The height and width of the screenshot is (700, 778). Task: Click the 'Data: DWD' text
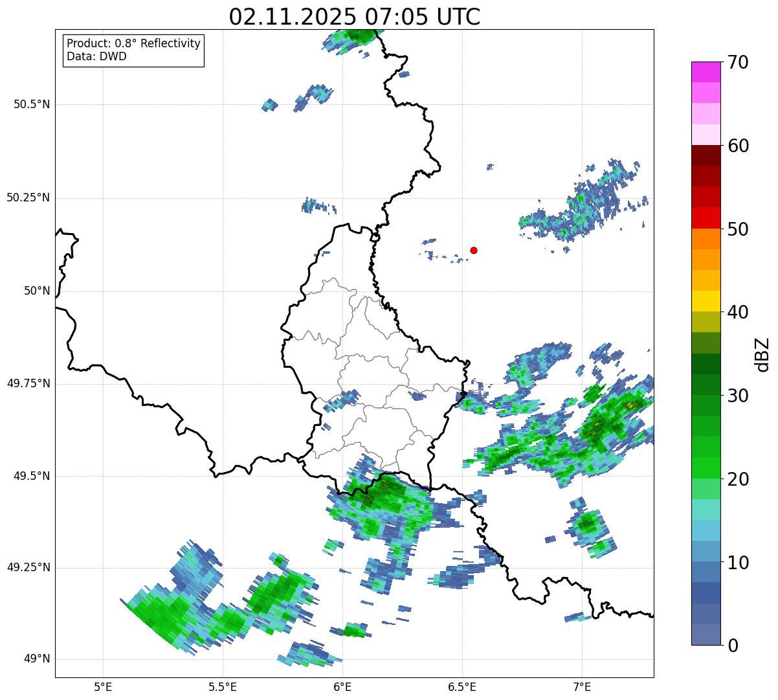(96, 56)
